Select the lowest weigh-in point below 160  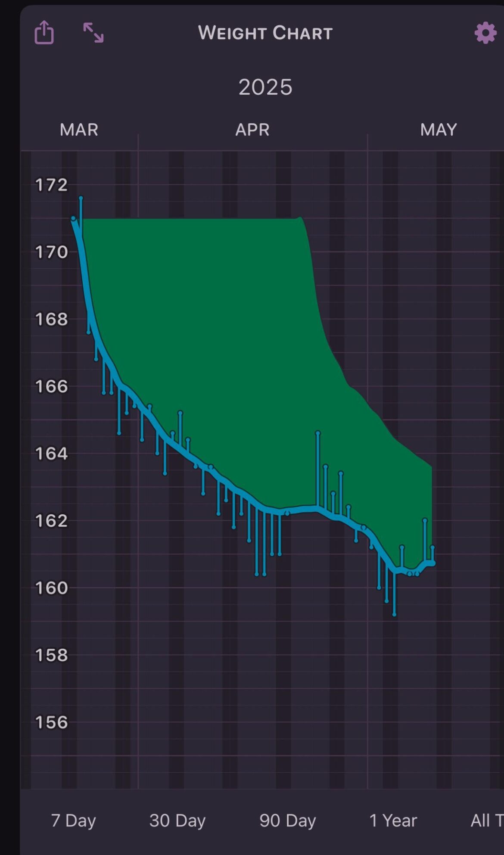click(x=394, y=614)
